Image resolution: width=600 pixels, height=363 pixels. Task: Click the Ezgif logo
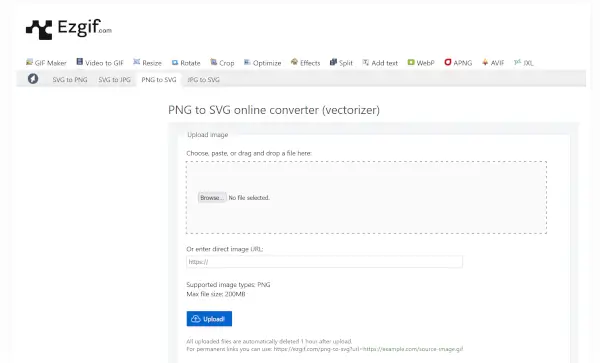69,29
